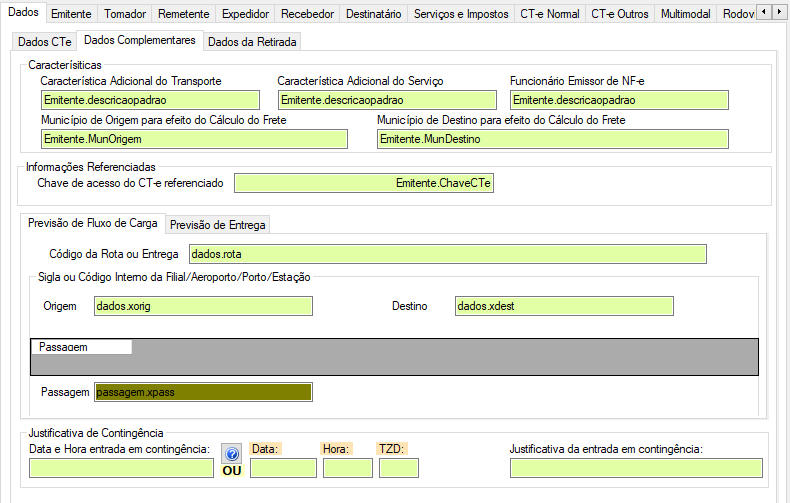Focus Chave de acesso CT-e referenciado field
The image size is (790, 503).
[364, 183]
